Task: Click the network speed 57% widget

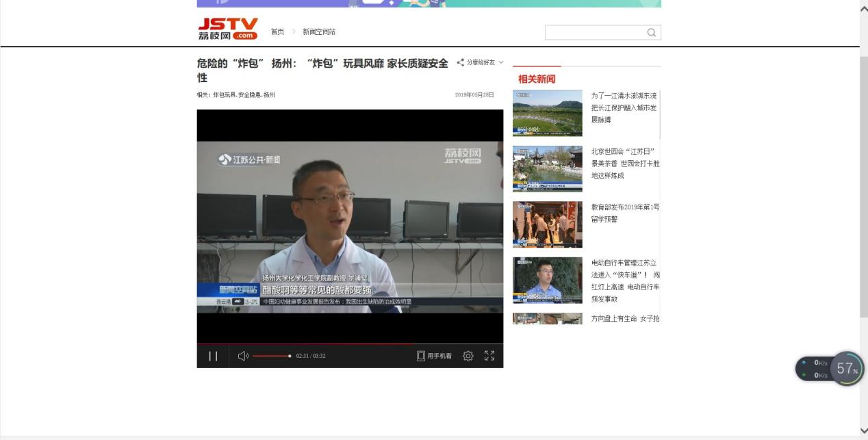Action: pos(846,368)
